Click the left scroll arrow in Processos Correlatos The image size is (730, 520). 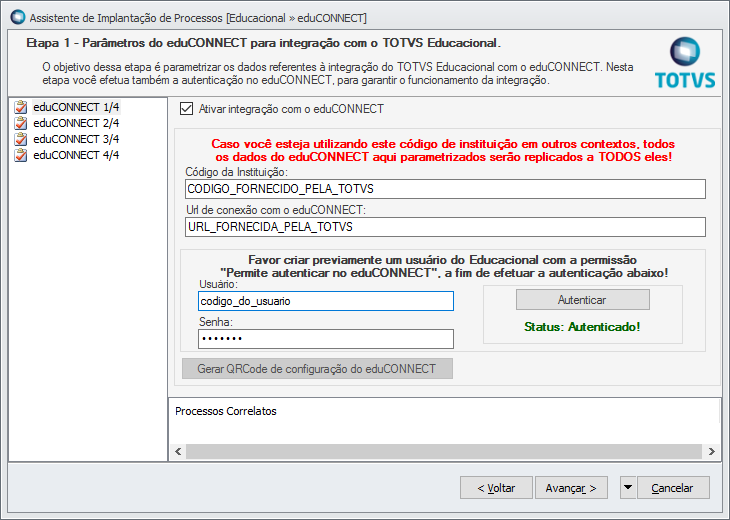[178, 451]
